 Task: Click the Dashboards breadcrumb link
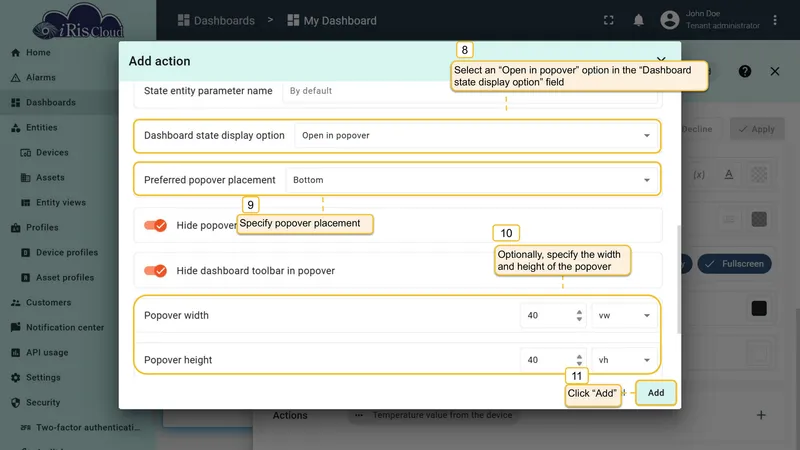pos(216,20)
